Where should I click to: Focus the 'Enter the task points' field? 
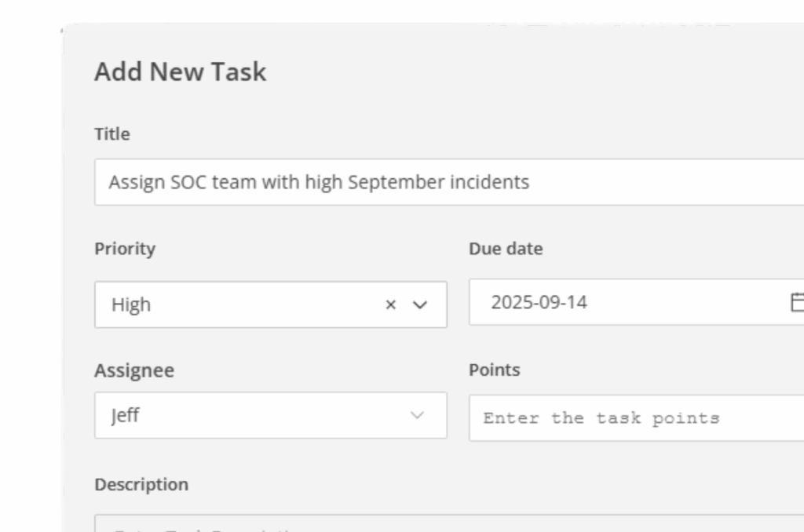(x=628, y=418)
